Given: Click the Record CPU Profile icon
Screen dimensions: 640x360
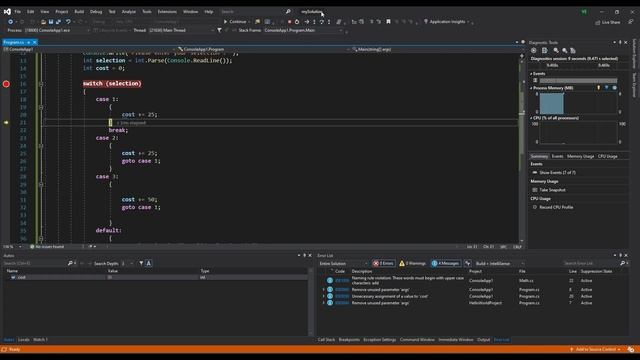Looking at the screenshot, I should (535, 207).
